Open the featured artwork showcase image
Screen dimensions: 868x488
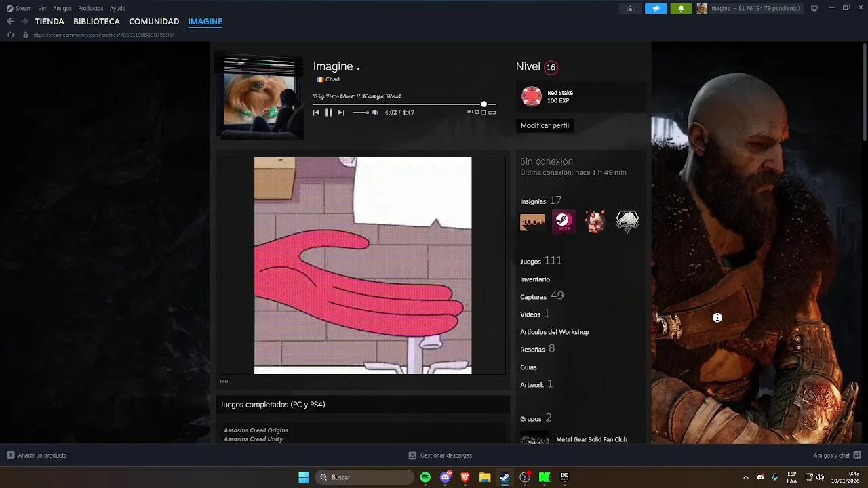coord(363,266)
